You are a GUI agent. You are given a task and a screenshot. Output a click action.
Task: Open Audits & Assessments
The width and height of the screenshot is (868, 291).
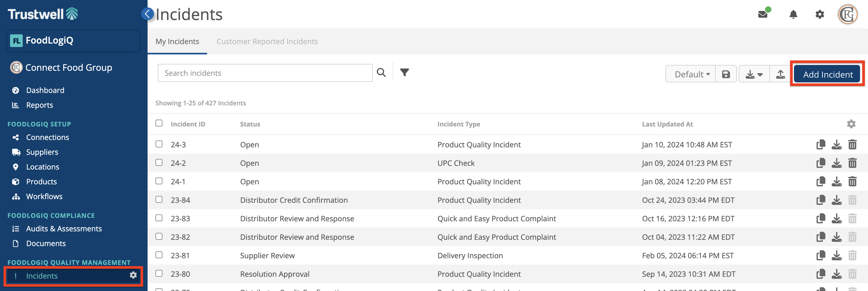64,229
